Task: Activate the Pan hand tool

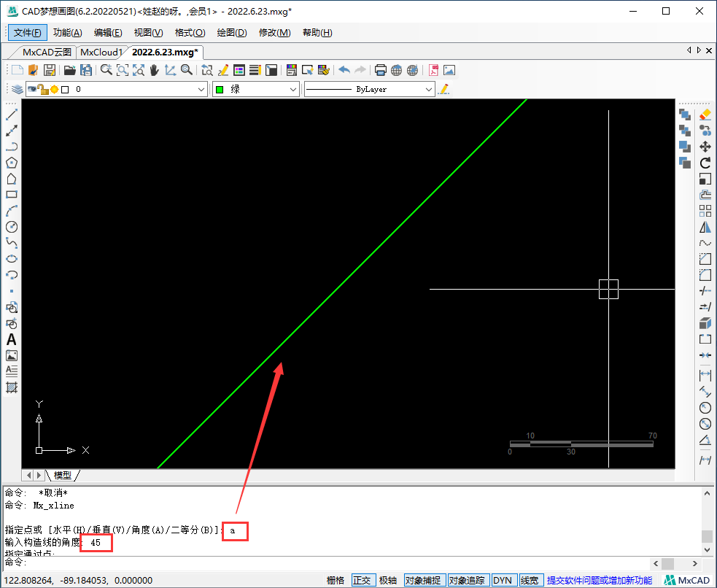Action: (154, 70)
